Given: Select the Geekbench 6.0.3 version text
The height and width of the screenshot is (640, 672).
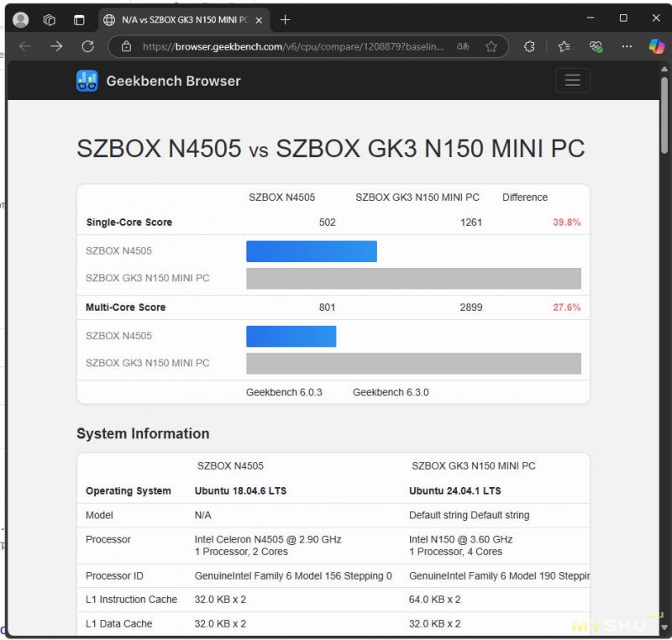Looking at the screenshot, I should pos(284,392).
